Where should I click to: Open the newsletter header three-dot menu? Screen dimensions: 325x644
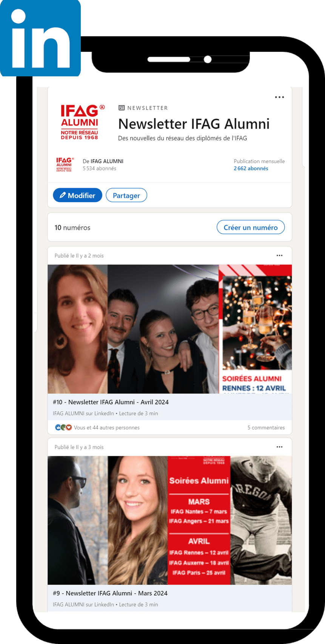click(x=279, y=97)
